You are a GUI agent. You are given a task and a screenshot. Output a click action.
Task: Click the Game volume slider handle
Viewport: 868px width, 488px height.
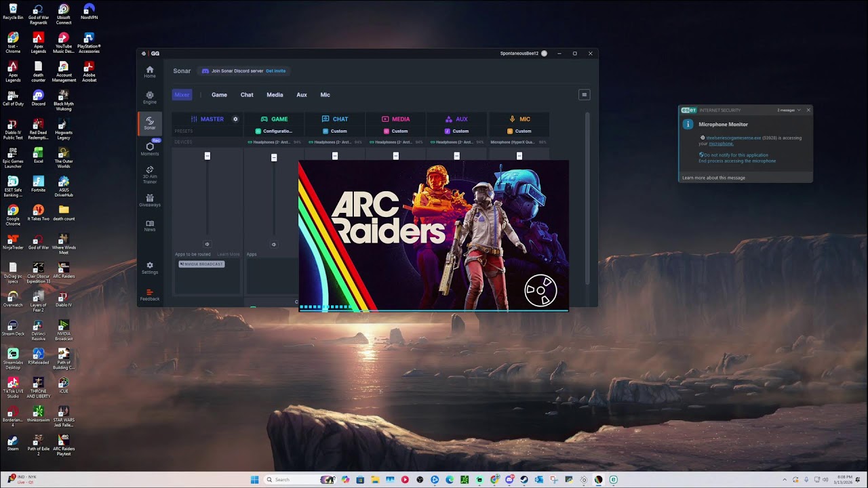point(274,158)
